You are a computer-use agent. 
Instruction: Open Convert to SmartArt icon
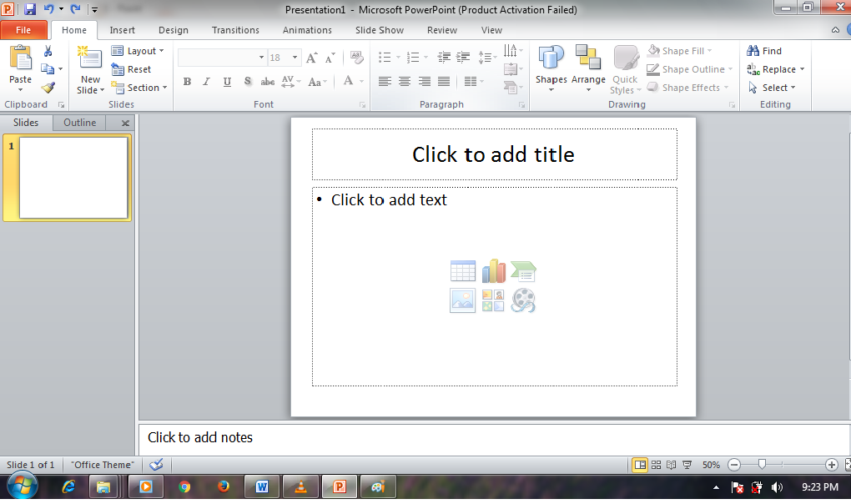(511, 87)
